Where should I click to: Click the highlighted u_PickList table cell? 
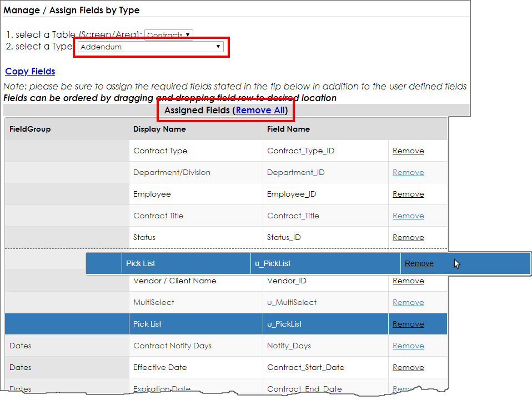click(x=325, y=324)
